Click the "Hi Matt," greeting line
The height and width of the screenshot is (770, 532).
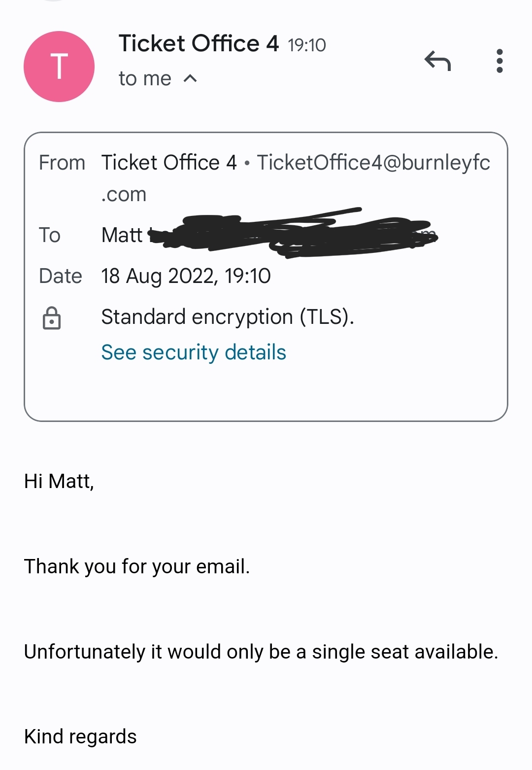pyautogui.click(x=59, y=481)
